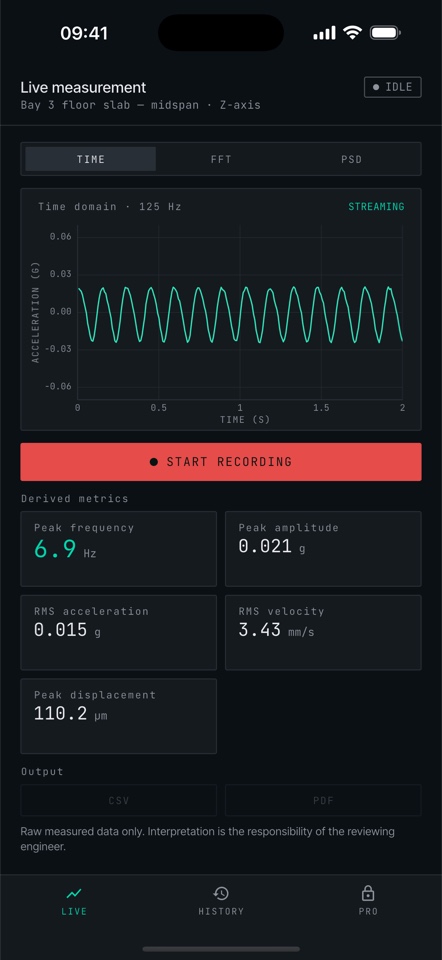Export report as PDF
Viewport: 442px width, 960px height.
323,800
